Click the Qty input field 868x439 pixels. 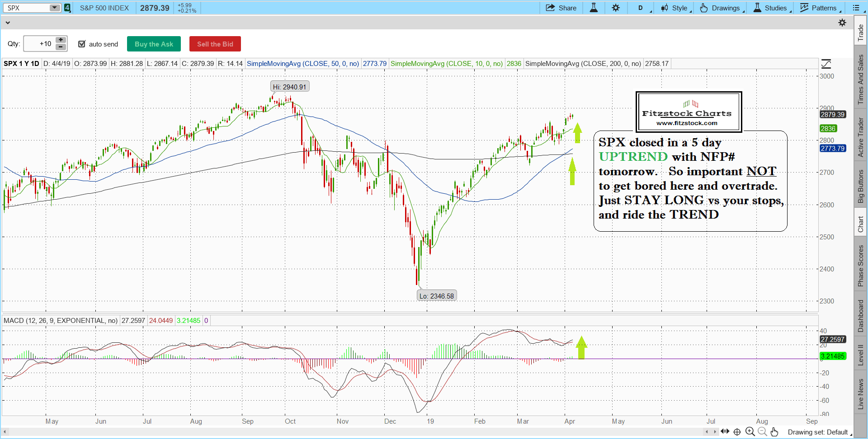[x=39, y=44]
